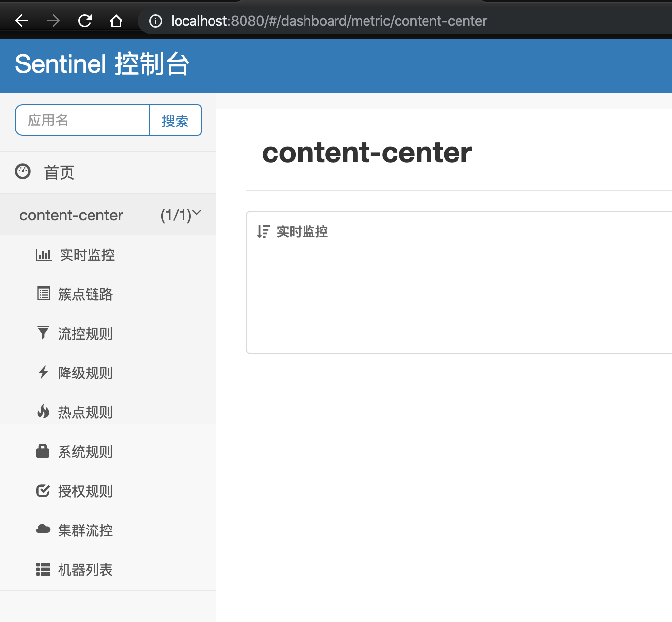
Task: Click the Sentinel 控制台 header title
Action: [x=102, y=64]
